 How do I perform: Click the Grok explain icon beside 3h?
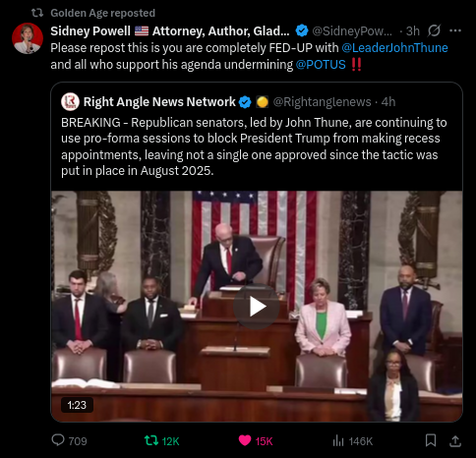click(x=434, y=30)
